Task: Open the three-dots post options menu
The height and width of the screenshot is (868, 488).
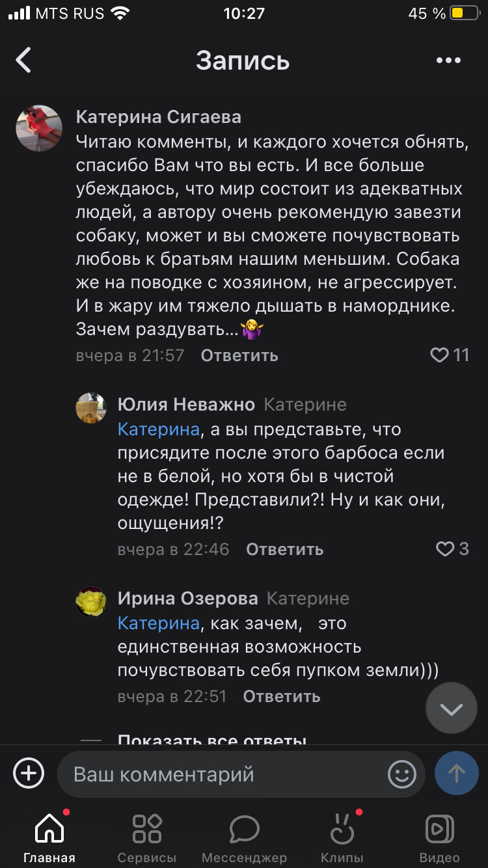Action: (448, 61)
